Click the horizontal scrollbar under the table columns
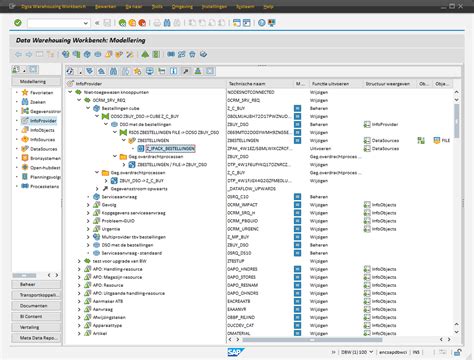Image resolution: width=474 pixels, height=360 pixels. [x=312, y=340]
